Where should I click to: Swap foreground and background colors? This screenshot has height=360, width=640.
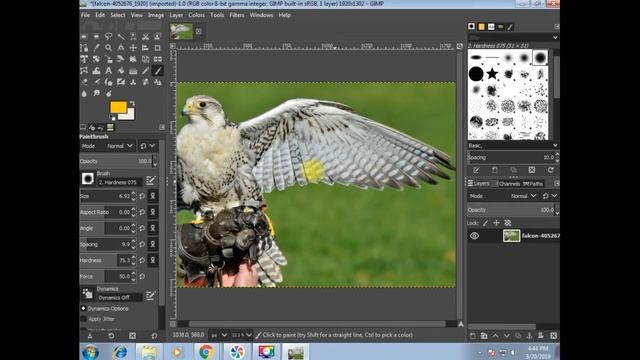click(132, 104)
